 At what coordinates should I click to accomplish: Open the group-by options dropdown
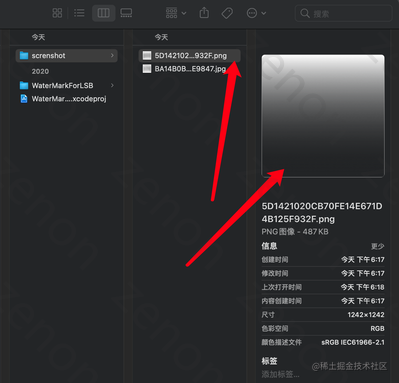pos(176,13)
